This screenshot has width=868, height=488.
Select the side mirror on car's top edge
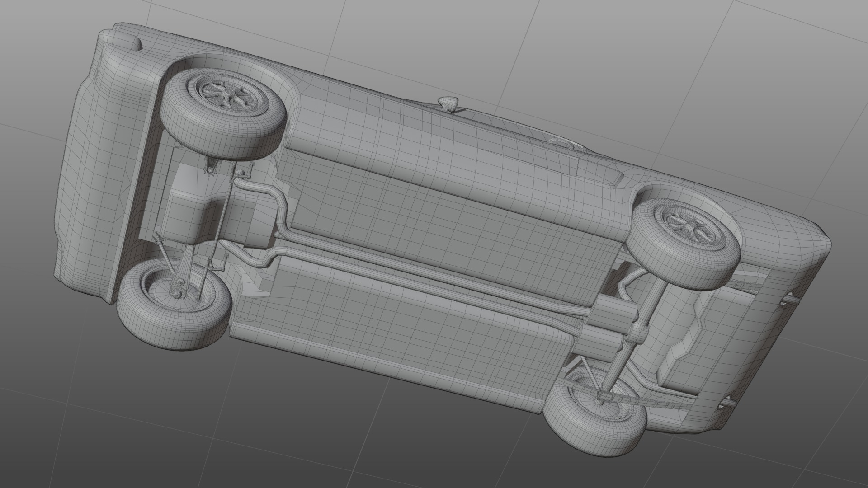pyautogui.click(x=449, y=103)
